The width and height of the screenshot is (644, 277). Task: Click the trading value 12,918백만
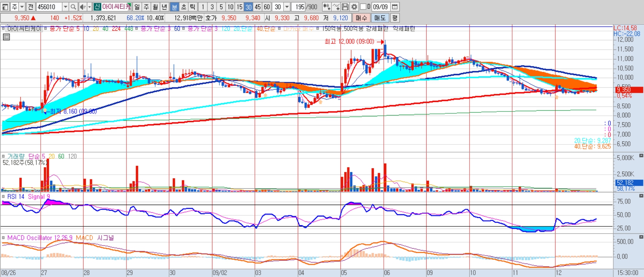[x=189, y=18]
